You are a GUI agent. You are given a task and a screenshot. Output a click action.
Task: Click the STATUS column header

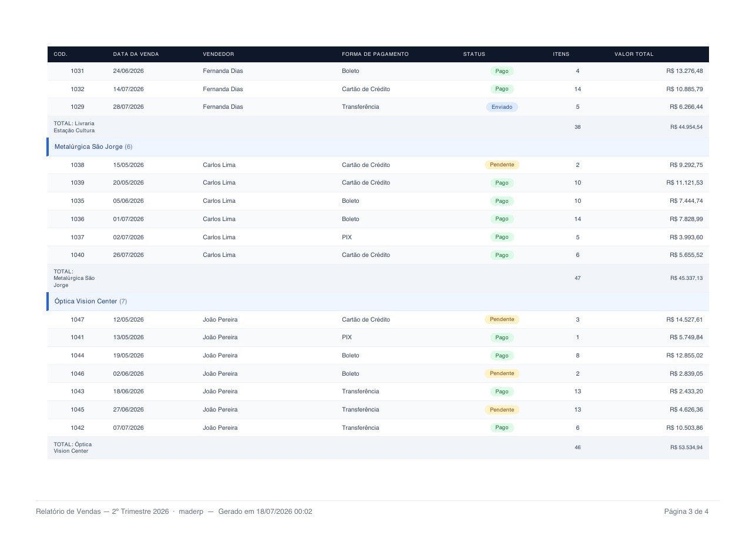point(474,54)
